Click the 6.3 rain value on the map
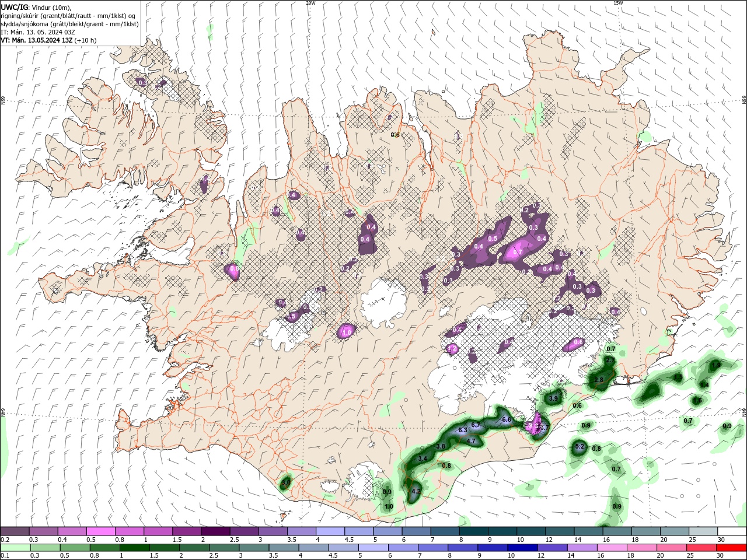 (x=463, y=430)
